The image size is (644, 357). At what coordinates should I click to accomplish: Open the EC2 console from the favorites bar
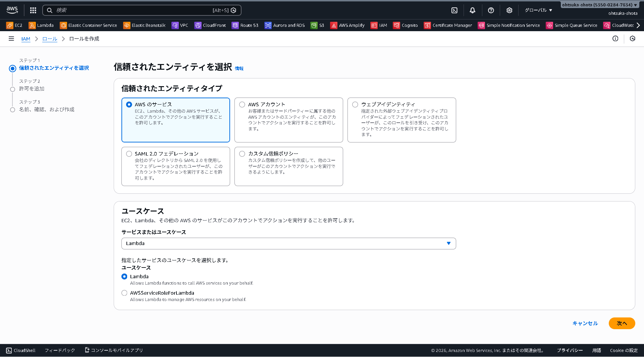(14, 25)
